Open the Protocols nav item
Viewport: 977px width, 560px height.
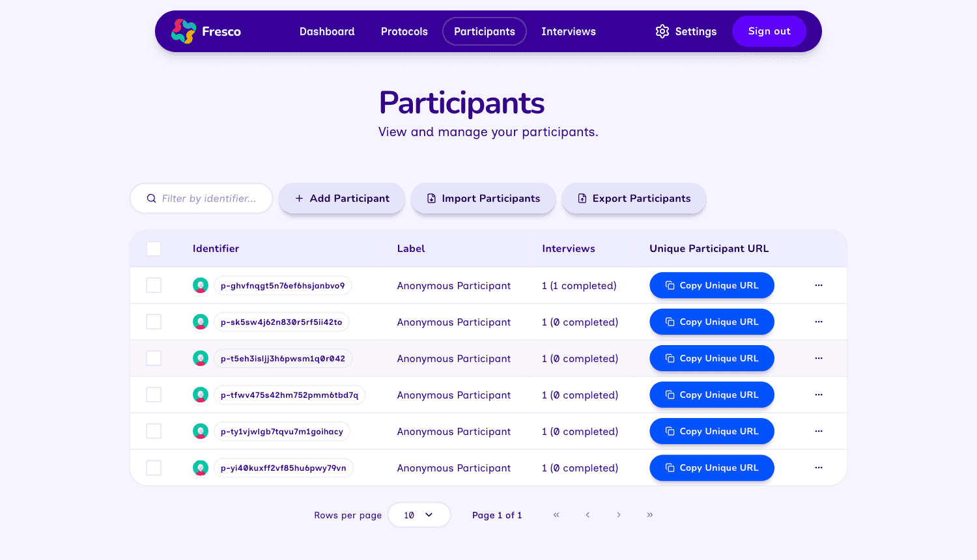(x=404, y=31)
